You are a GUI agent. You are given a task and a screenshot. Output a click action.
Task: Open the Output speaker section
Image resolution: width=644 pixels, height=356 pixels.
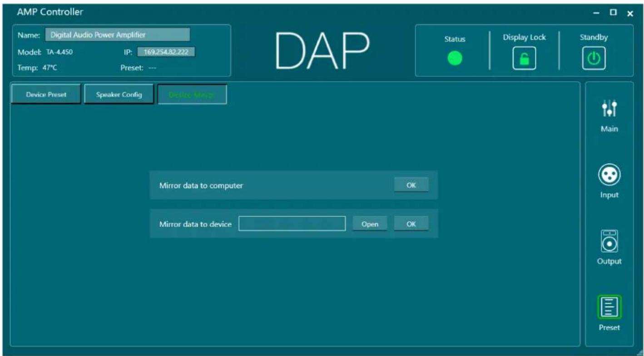click(609, 247)
